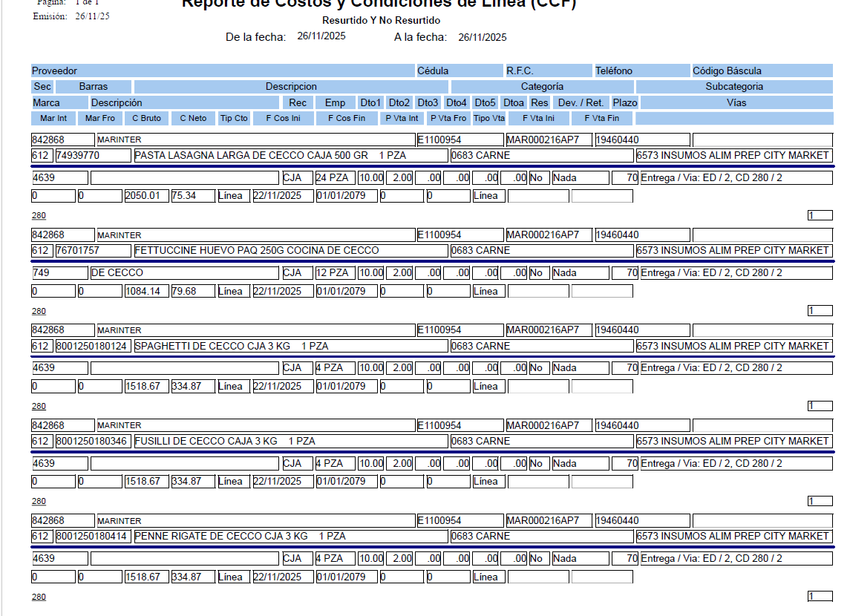Image resolution: width=850 pixels, height=616 pixels.
Task: Click the "FUSILLI DE CECCO CAJA 3 KG" field
Action: (x=290, y=441)
